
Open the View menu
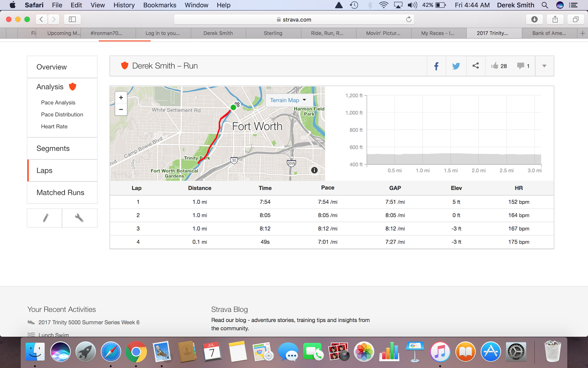[x=98, y=5]
